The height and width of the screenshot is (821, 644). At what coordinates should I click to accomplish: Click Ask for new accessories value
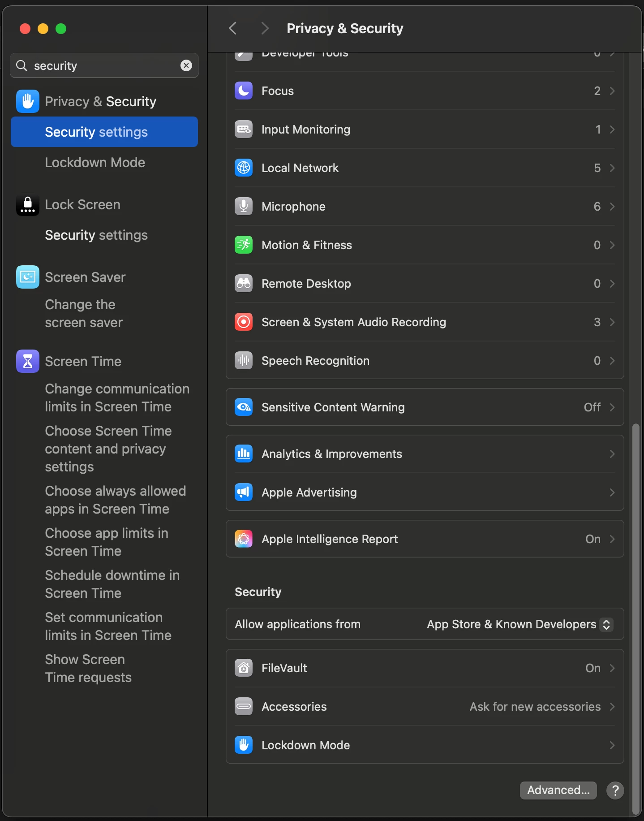coord(535,707)
